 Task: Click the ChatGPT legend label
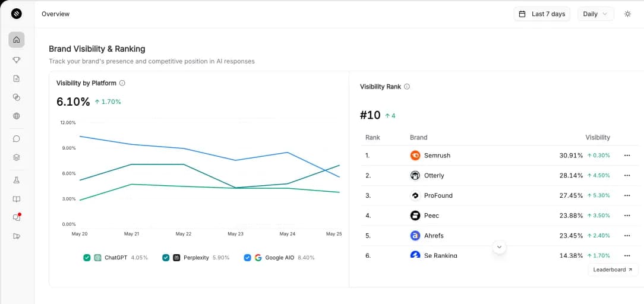(x=116, y=258)
